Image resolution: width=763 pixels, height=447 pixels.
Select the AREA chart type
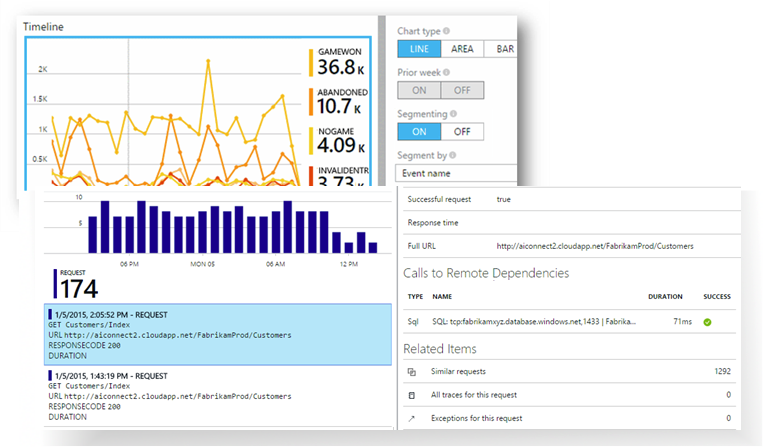pos(462,49)
